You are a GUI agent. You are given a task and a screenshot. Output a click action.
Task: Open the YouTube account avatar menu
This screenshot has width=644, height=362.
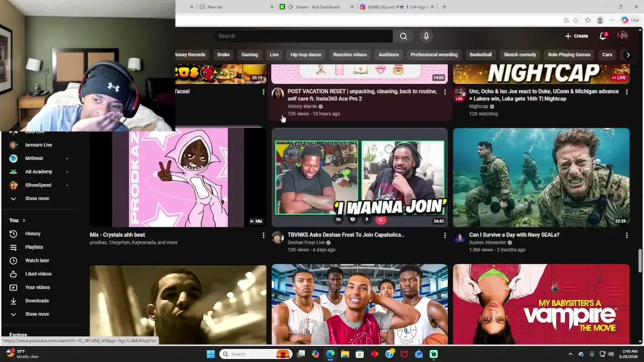pyautogui.click(x=622, y=36)
